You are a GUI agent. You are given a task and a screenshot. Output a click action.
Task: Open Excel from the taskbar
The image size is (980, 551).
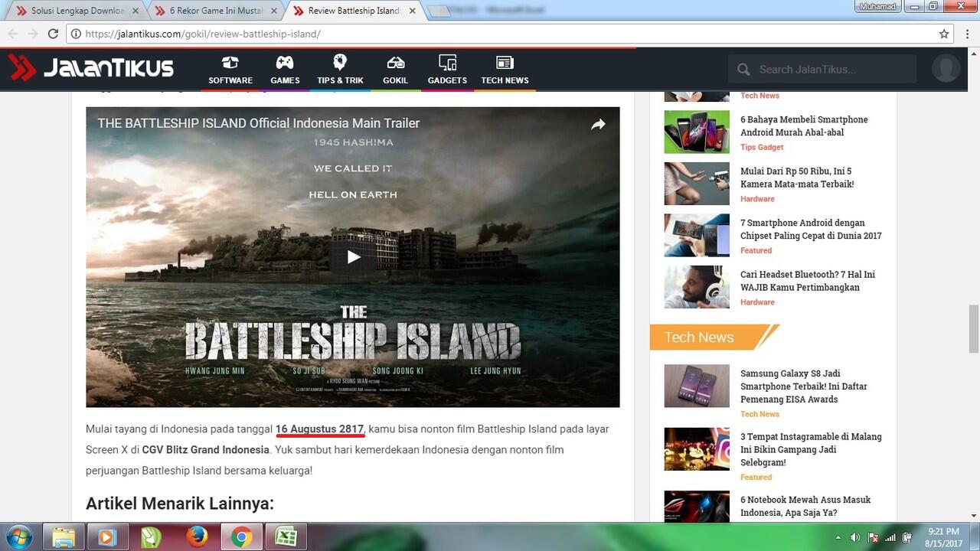[x=286, y=537]
